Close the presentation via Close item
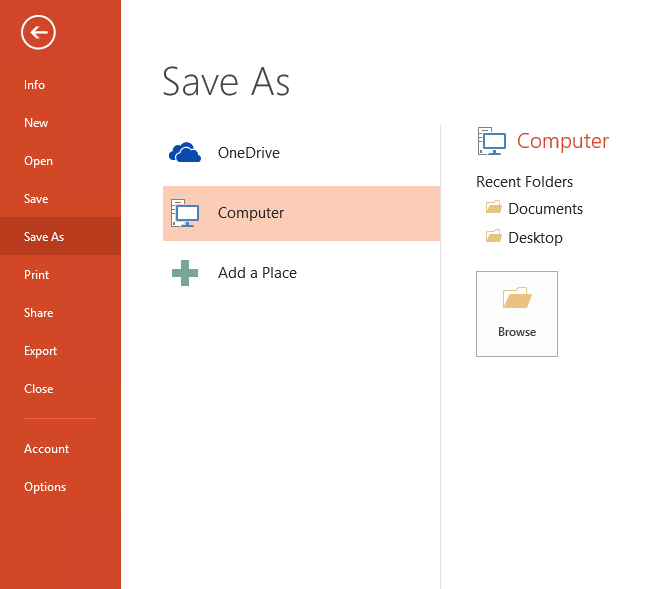 pos(39,389)
